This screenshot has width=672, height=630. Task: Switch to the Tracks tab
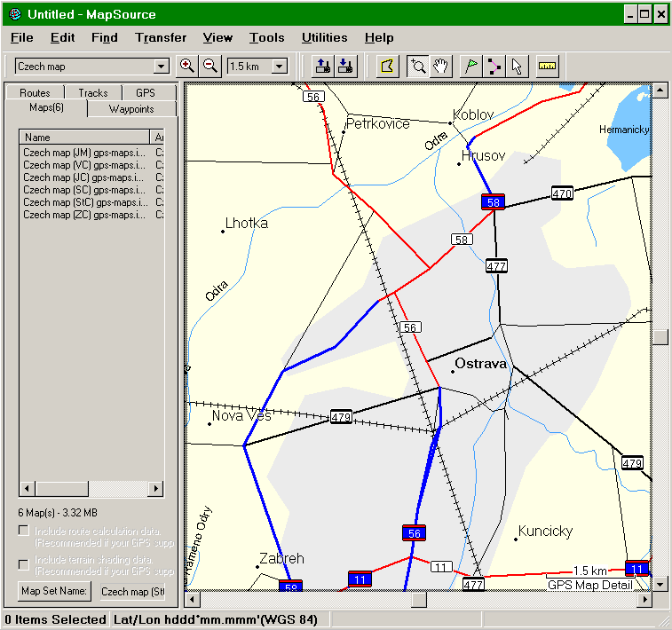(93, 93)
